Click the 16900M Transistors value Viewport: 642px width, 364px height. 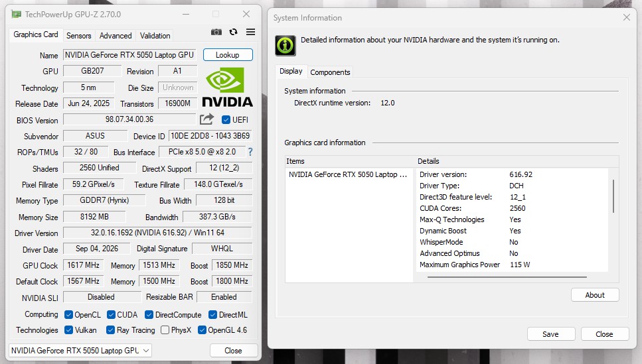[x=178, y=103]
